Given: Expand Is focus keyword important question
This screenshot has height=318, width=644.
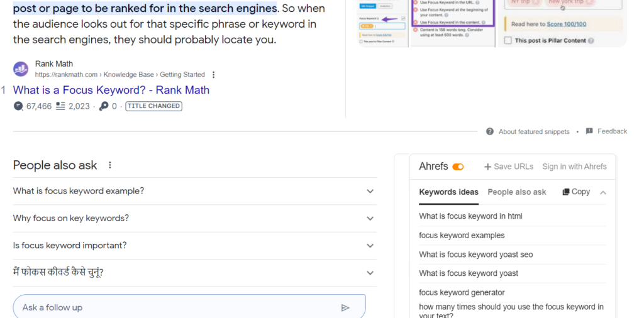Looking at the screenshot, I should (x=195, y=246).
